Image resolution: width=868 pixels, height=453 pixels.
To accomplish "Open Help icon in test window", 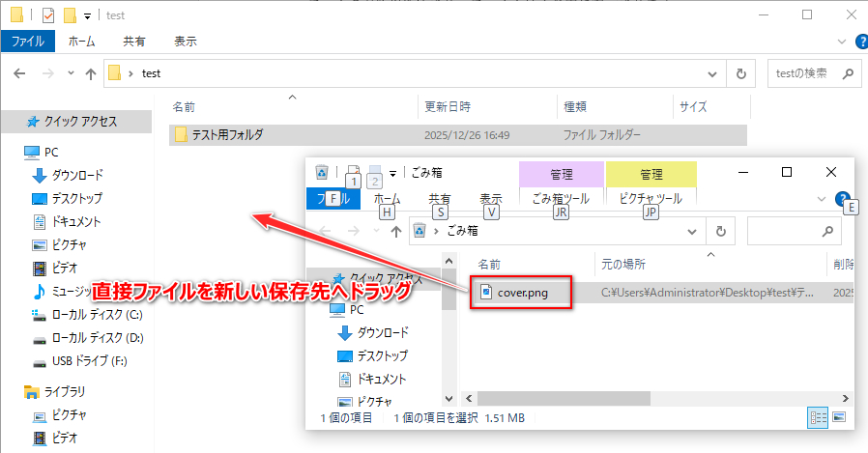I will pos(862,42).
